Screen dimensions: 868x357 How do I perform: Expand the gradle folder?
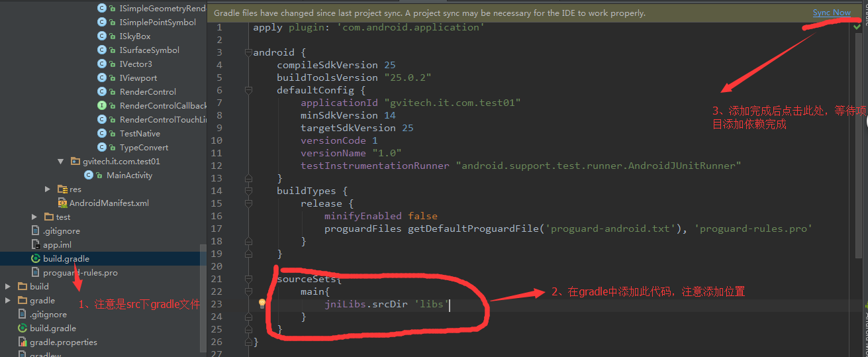[x=8, y=300]
